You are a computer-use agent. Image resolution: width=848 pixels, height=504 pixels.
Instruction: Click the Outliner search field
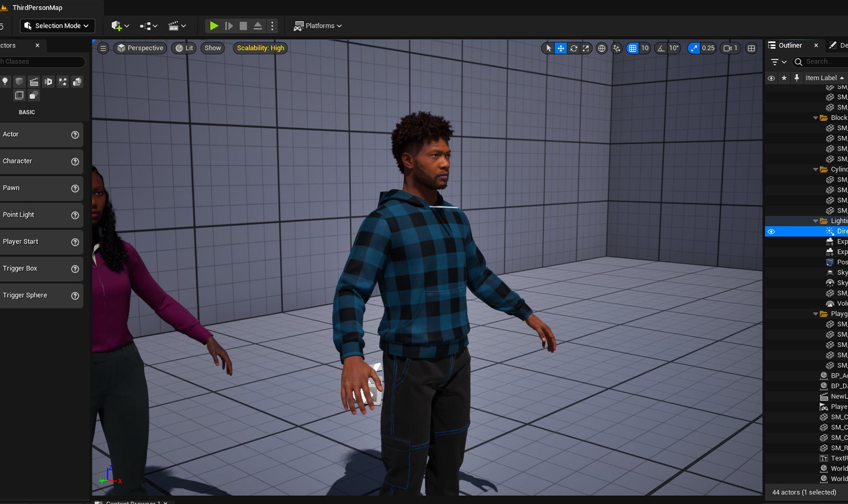coord(821,62)
